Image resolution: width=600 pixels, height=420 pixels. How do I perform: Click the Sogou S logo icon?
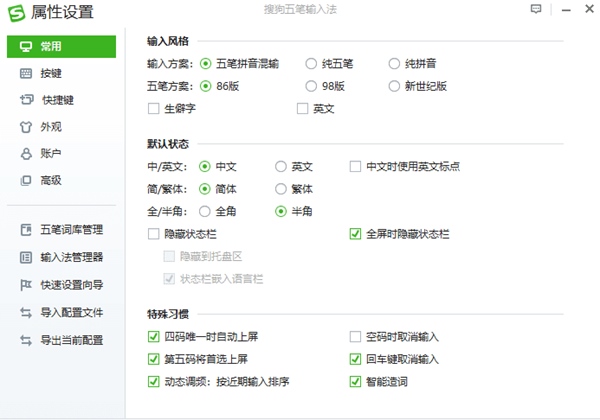click(16, 13)
